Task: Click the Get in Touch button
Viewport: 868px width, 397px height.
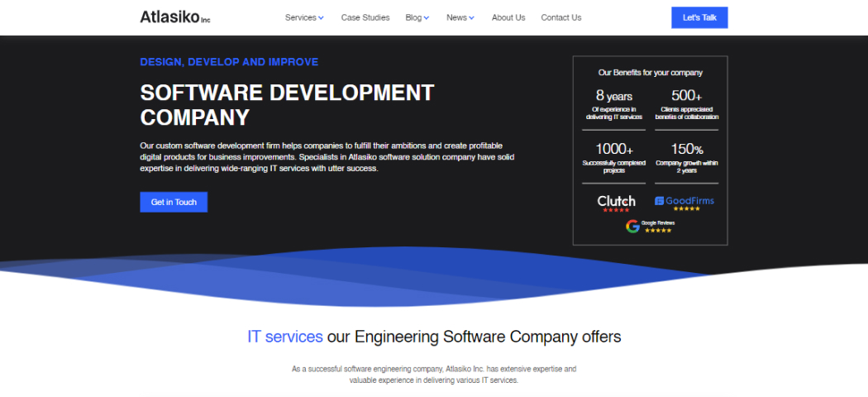Action: pos(174,202)
